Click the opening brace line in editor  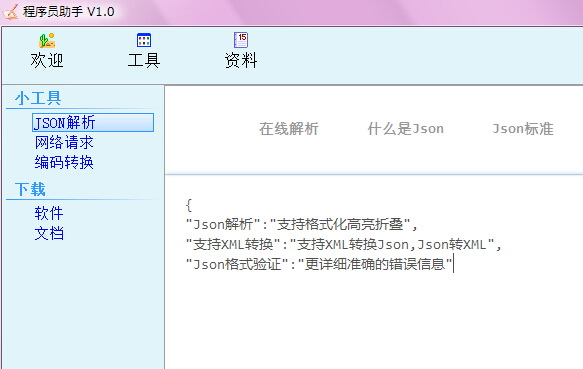189,205
